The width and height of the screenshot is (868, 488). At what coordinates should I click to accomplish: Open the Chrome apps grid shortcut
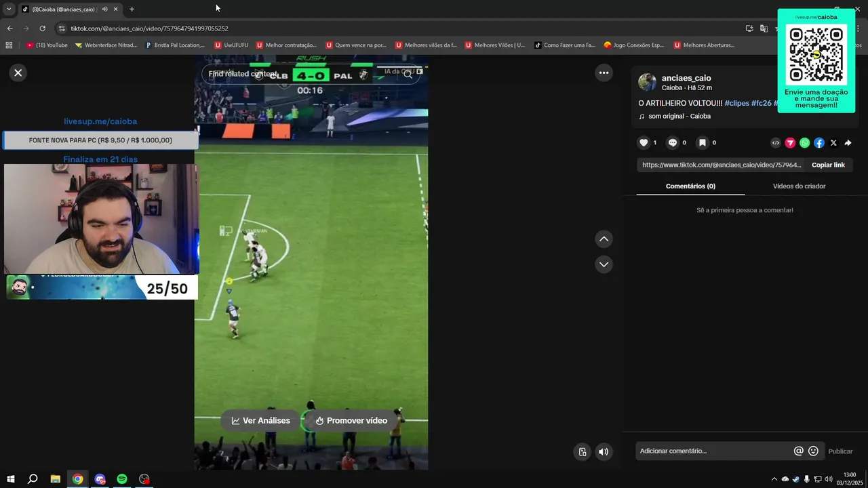[9, 45]
